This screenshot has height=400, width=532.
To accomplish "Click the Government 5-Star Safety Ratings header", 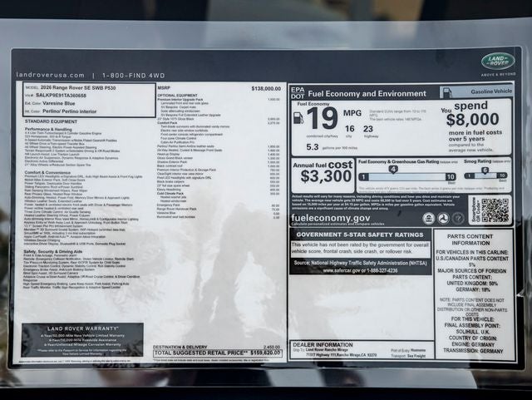I will pyautogui.click(x=360, y=235).
